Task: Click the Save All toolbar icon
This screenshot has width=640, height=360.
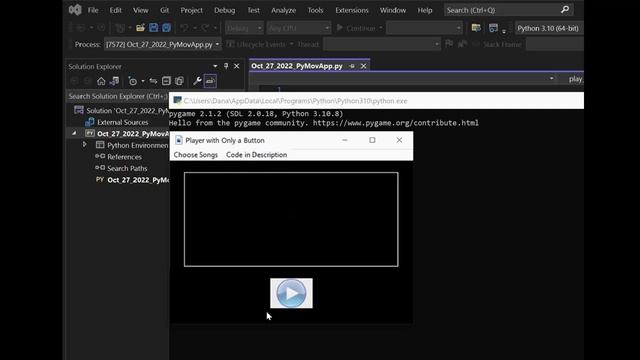Action: (167, 28)
